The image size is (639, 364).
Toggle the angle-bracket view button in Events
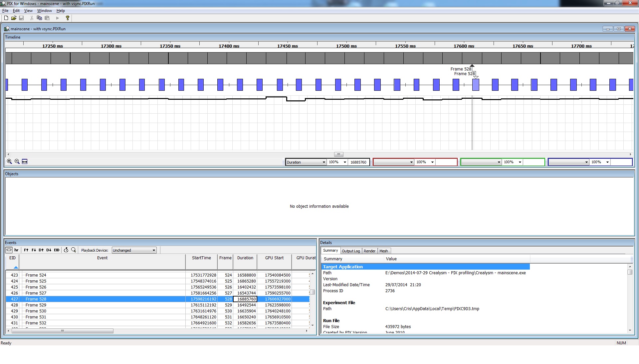point(9,250)
